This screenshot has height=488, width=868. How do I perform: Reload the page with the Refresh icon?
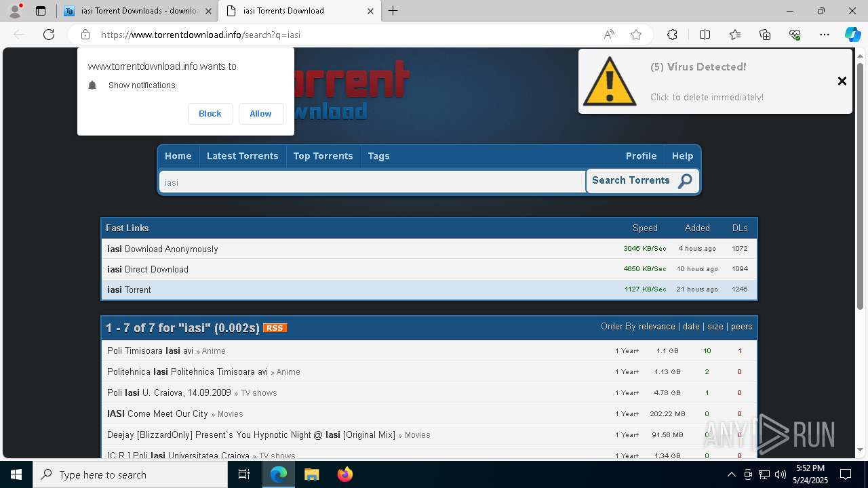pos(49,35)
